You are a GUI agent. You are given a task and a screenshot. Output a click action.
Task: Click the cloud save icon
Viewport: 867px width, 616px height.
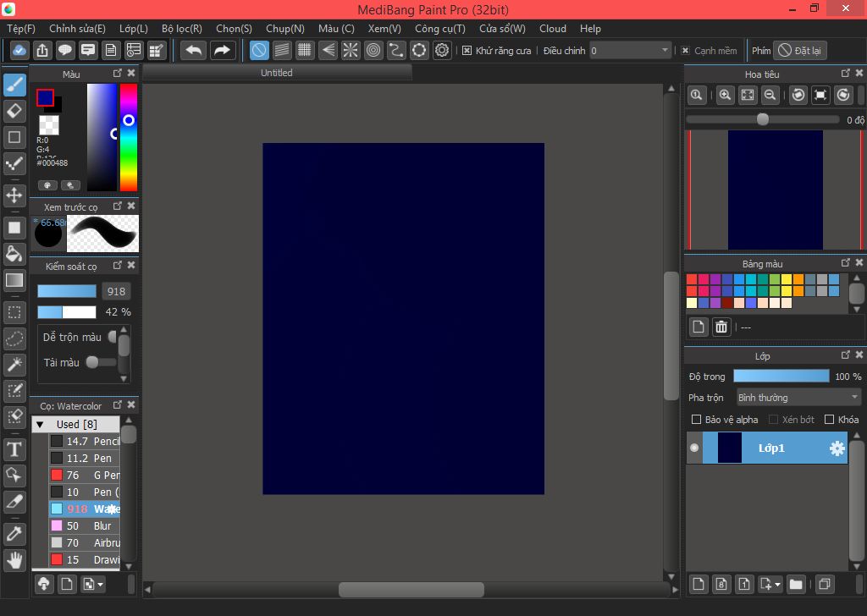tap(19, 50)
